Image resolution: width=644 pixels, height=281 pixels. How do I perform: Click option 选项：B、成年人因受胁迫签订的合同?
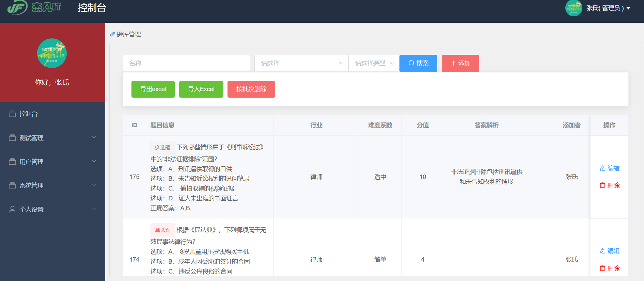pyautogui.click(x=200, y=262)
